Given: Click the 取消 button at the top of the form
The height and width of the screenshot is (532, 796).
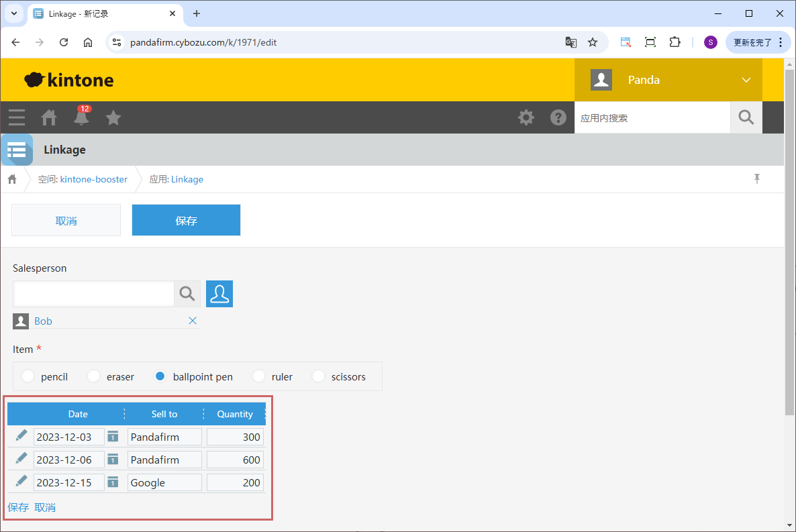Looking at the screenshot, I should (x=66, y=220).
